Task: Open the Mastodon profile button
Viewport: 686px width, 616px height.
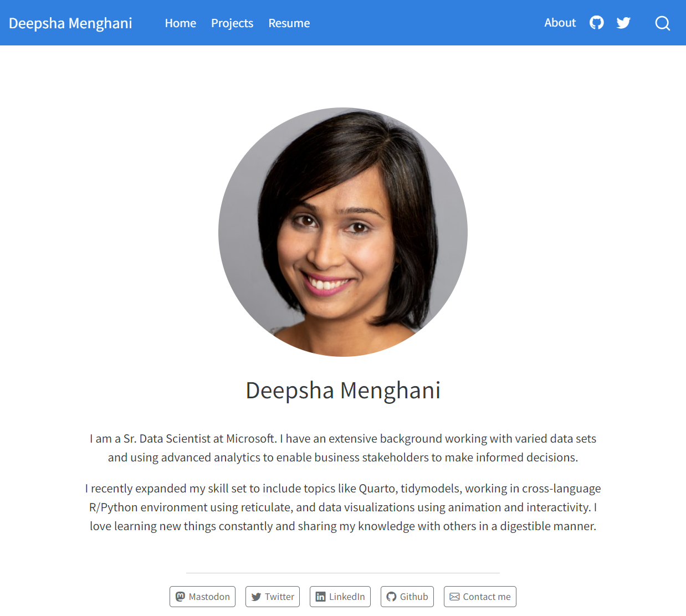Action: [202, 597]
